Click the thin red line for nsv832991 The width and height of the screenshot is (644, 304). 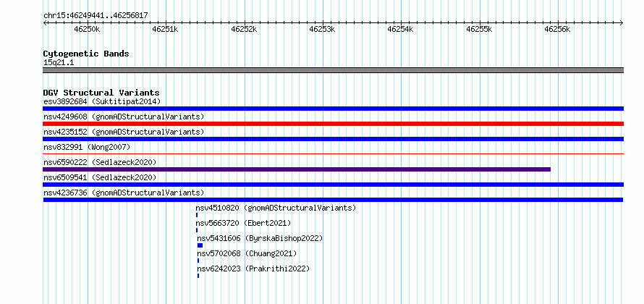[333, 153]
